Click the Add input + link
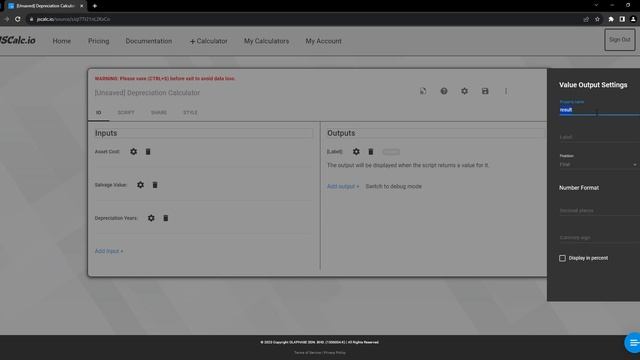The width and height of the screenshot is (640, 360). pos(109,251)
